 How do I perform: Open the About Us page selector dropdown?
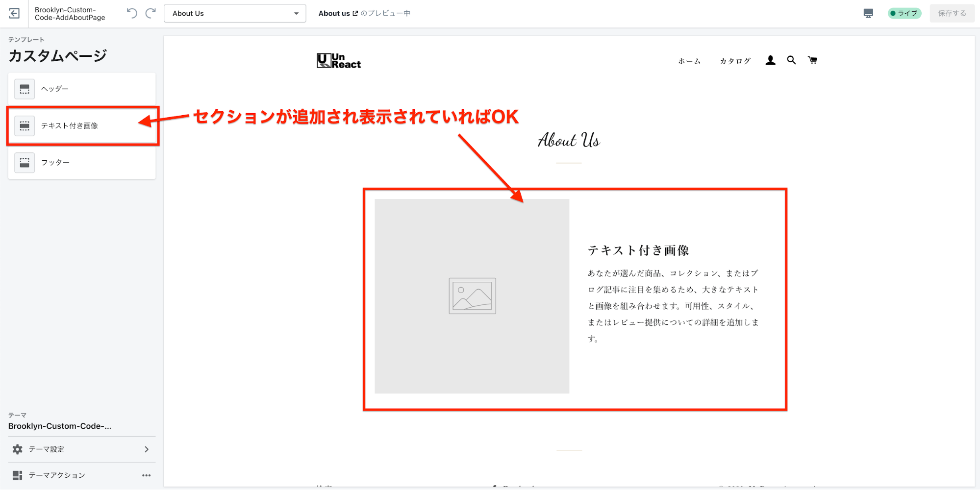click(x=235, y=13)
